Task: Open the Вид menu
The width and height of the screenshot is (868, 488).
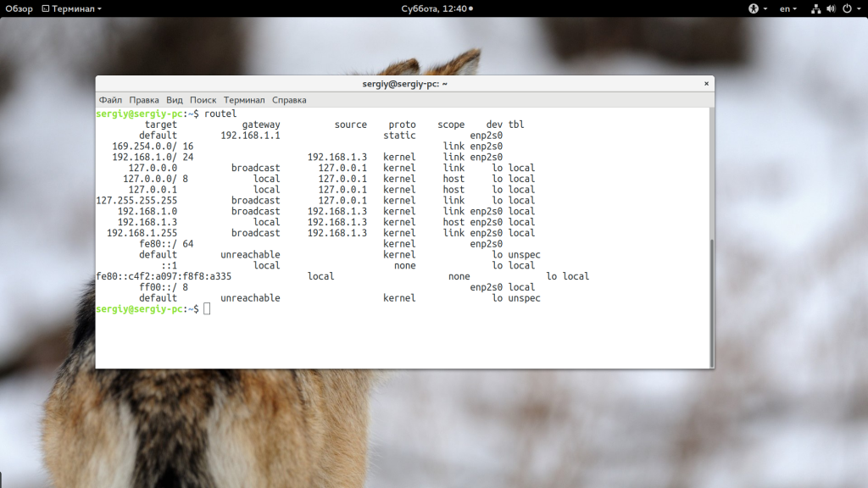Action: (x=175, y=100)
